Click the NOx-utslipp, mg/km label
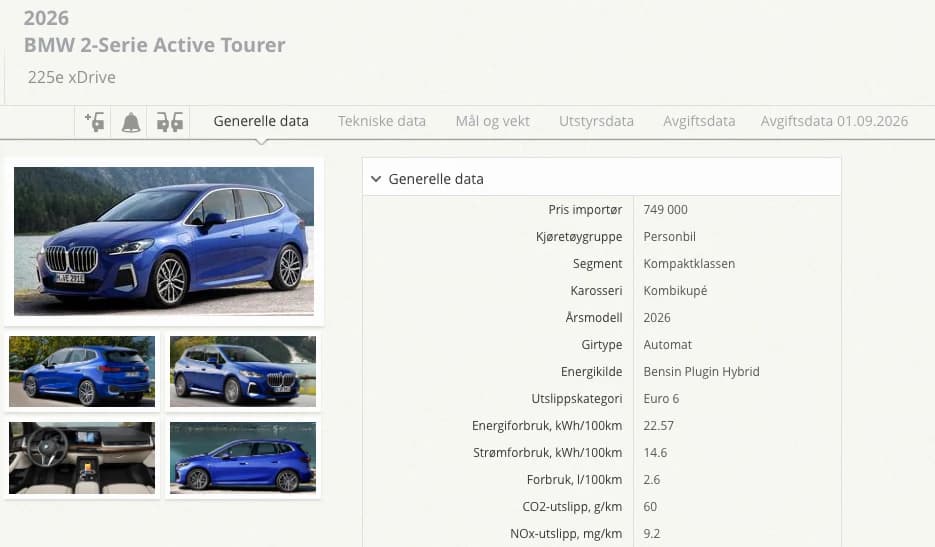 point(566,534)
